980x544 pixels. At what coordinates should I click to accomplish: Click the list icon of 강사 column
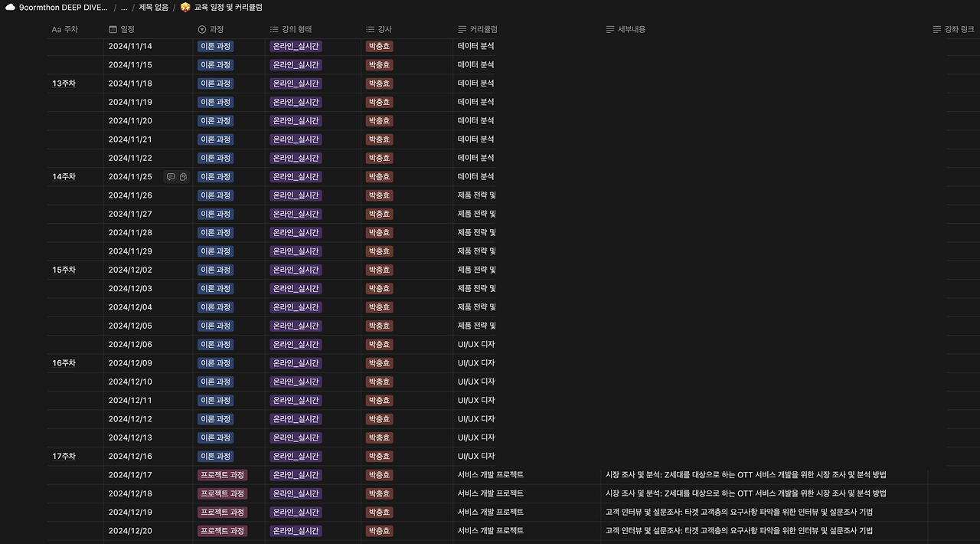370,29
